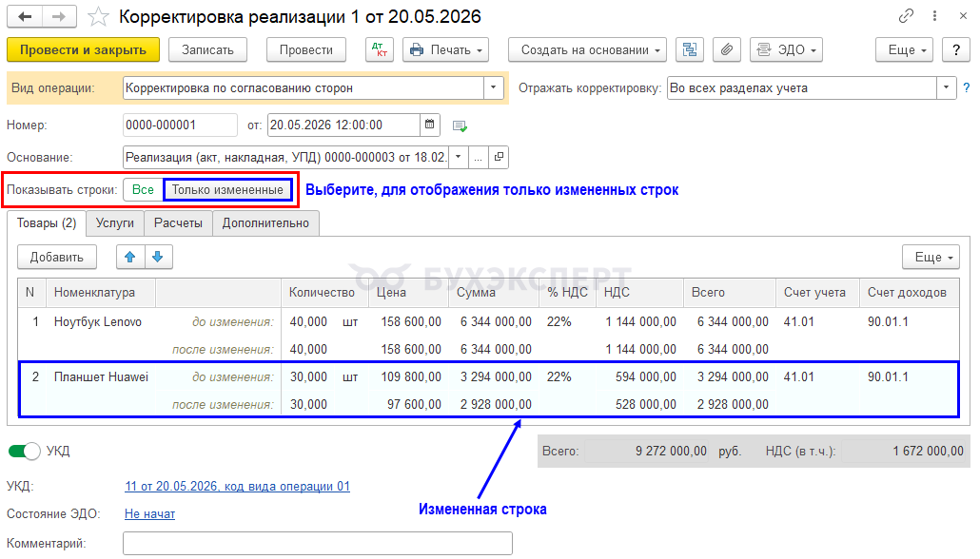Choose Основание from list via ellipsis button

(479, 158)
